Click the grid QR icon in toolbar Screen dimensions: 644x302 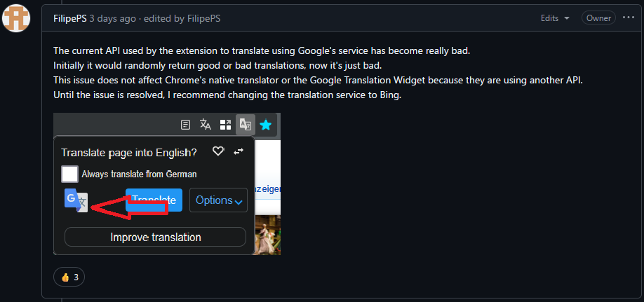point(225,125)
